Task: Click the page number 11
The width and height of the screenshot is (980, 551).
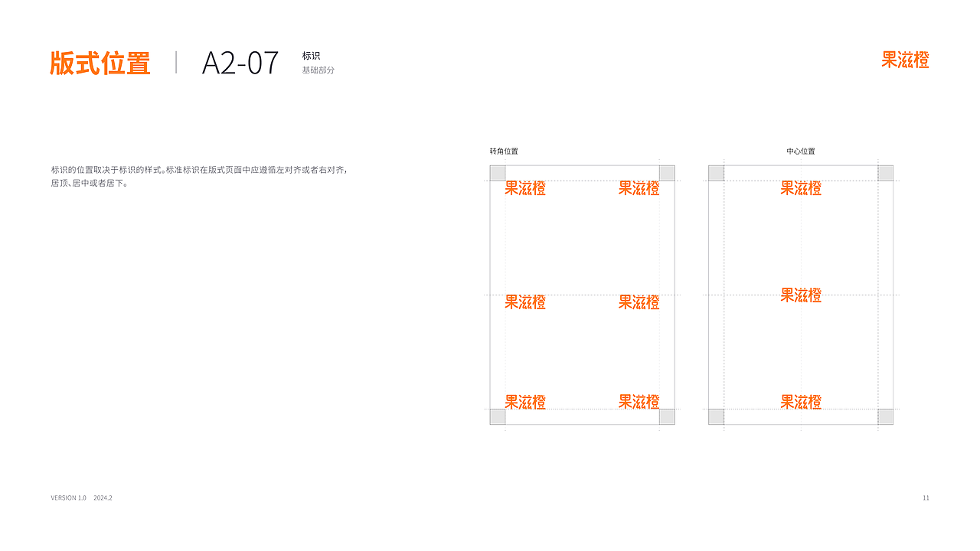Action: [926, 498]
